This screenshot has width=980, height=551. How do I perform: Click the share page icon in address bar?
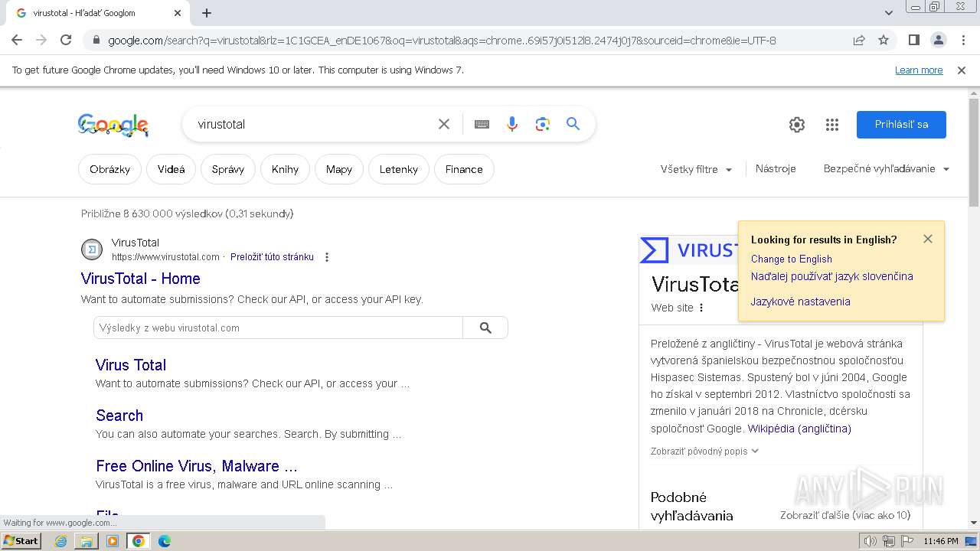coord(859,40)
